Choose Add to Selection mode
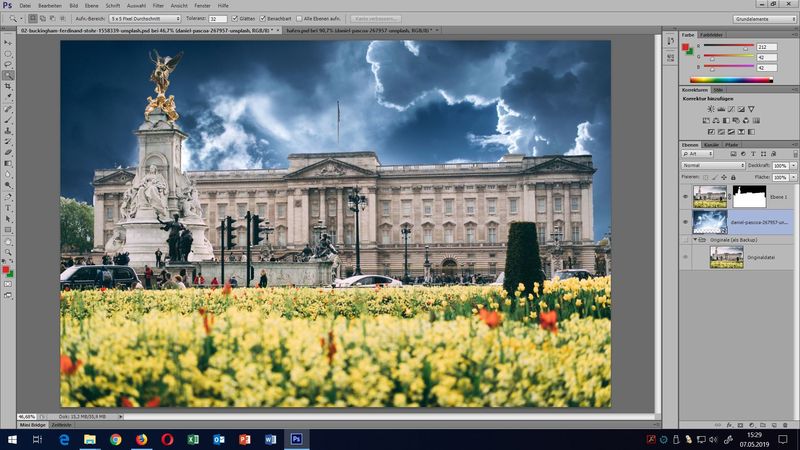Screen dimensions: 800x450 (42, 18)
